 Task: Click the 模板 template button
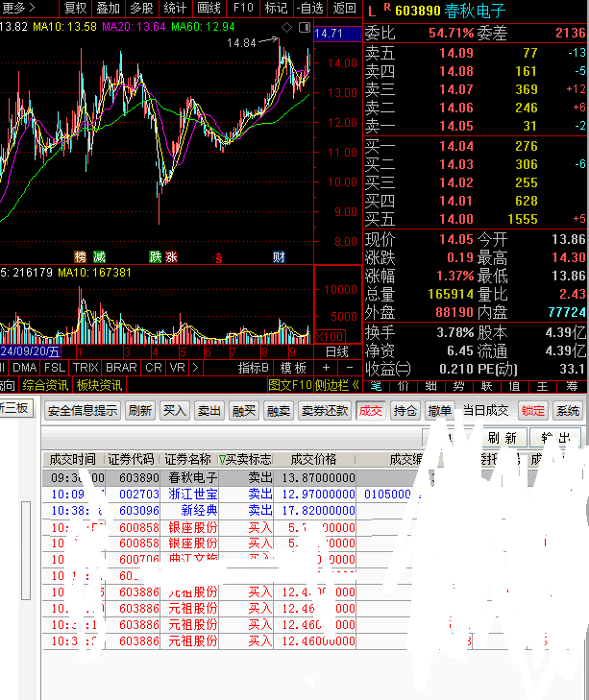click(293, 368)
